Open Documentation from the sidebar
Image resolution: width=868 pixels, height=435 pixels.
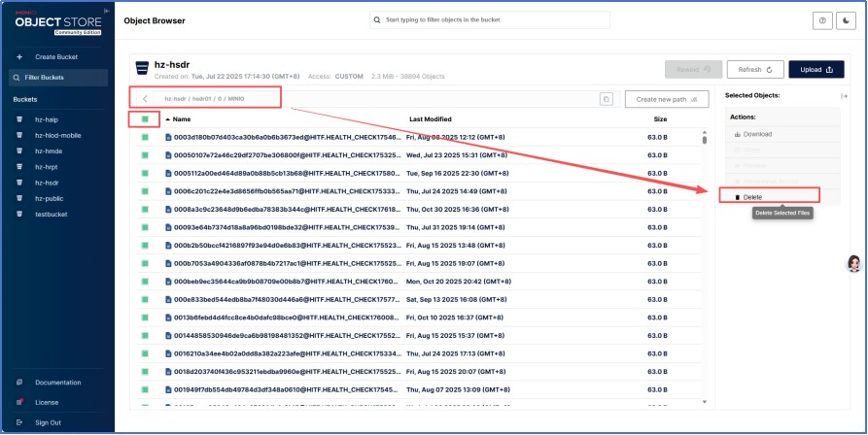(57, 383)
